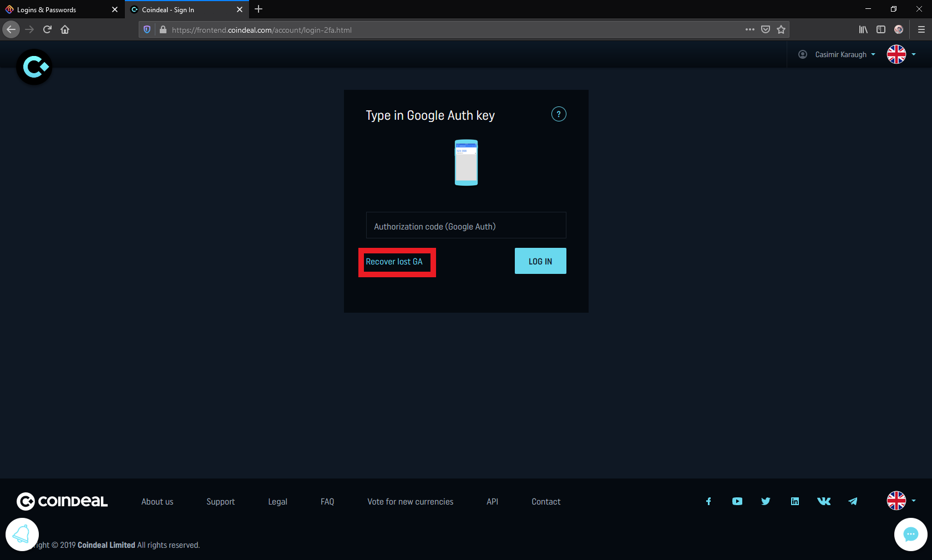This screenshot has height=560, width=932.
Task: Click the Coindeal footer logo
Action: [x=62, y=501]
